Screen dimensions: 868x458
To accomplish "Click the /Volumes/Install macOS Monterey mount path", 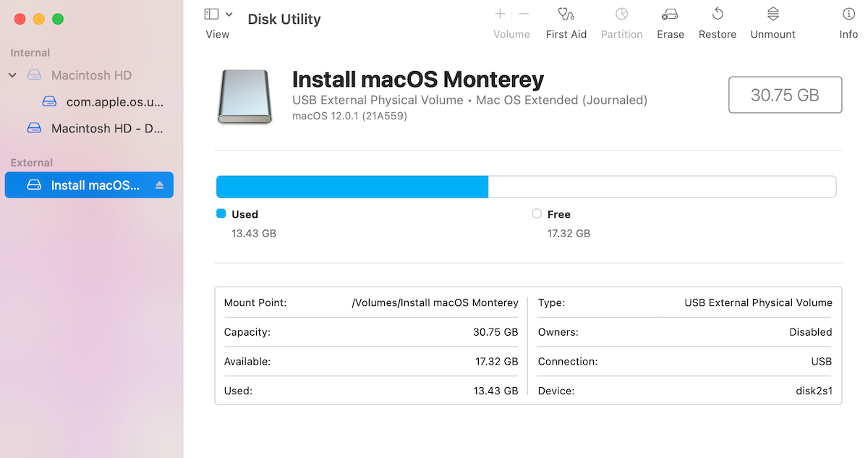I will point(435,302).
